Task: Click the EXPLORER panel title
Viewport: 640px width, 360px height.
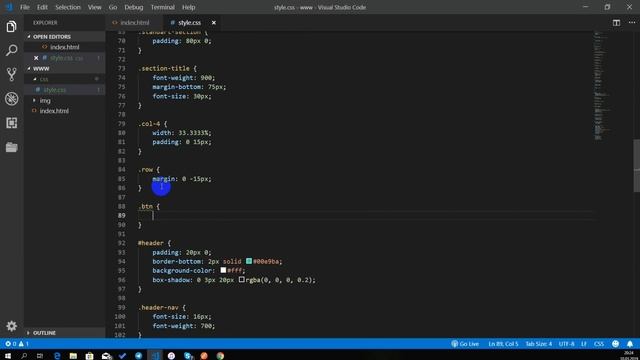Action: pyautogui.click(x=45, y=23)
